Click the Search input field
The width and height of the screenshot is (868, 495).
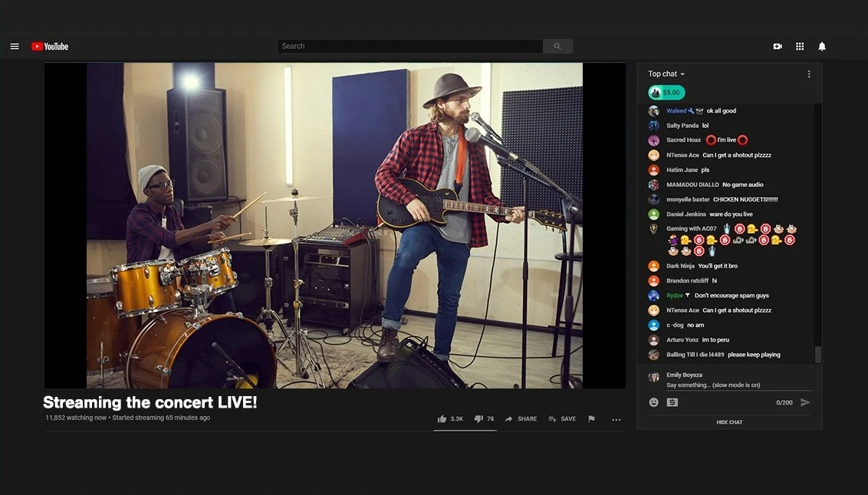click(x=410, y=46)
